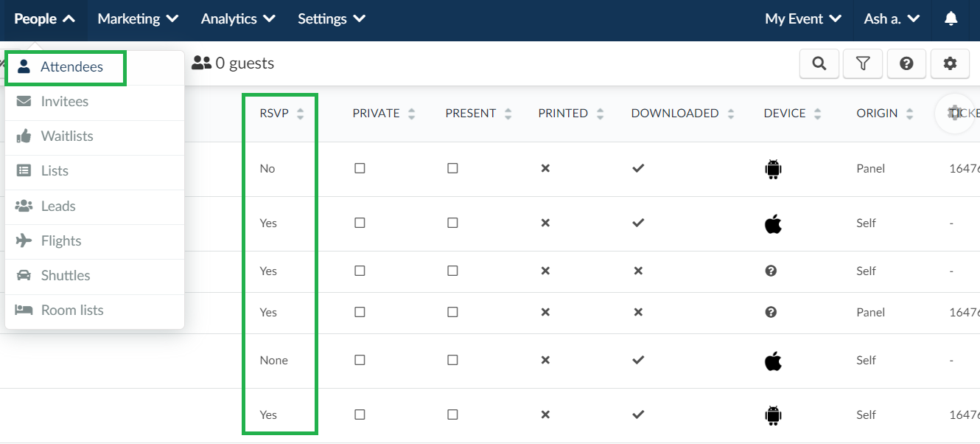
Task: Expand the Settings dropdown menu
Action: click(x=332, y=19)
